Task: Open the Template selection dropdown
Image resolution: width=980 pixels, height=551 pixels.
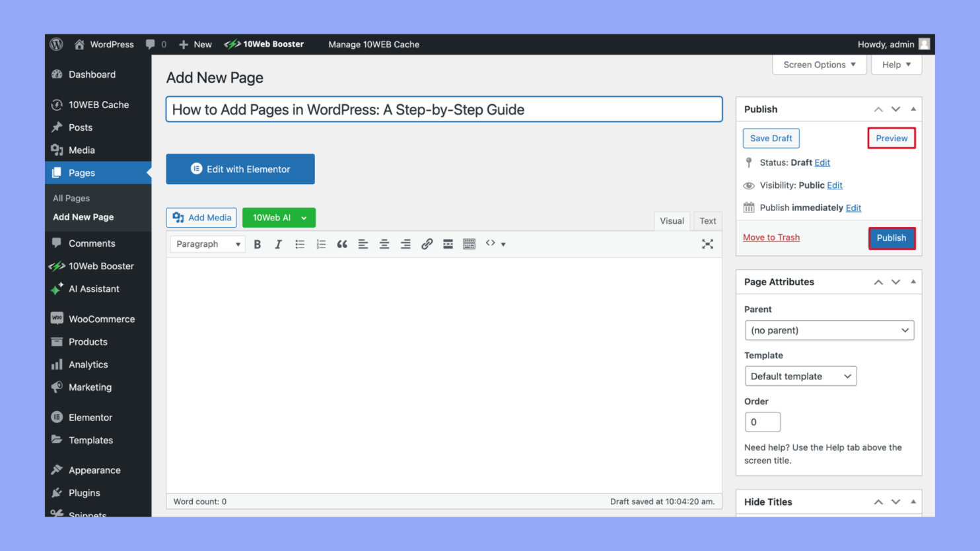Action: coord(800,375)
